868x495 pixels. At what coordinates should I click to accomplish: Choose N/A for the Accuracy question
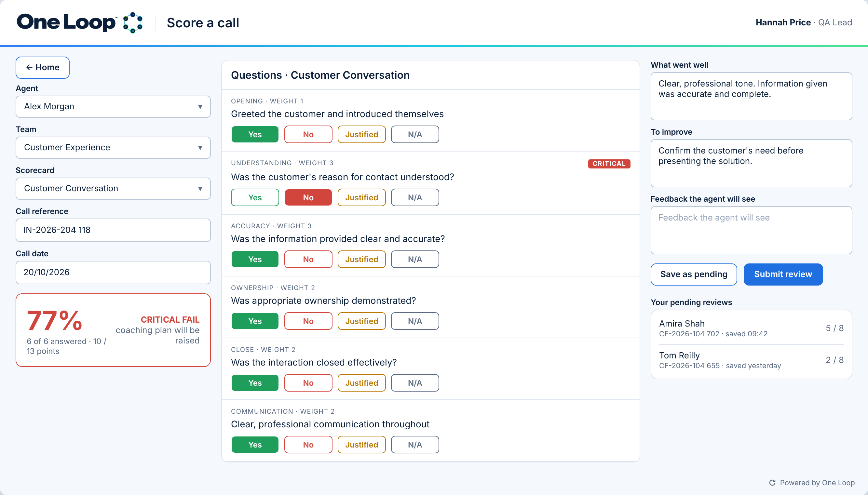415,260
